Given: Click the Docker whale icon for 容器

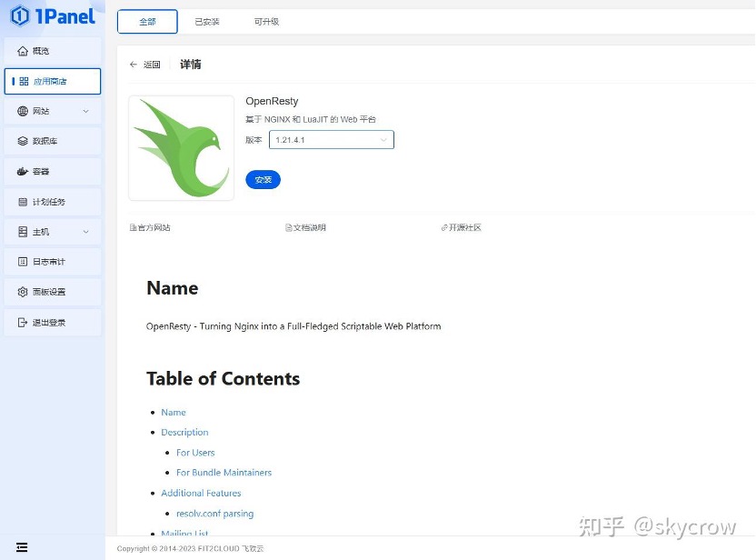Looking at the screenshot, I should [x=22, y=171].
